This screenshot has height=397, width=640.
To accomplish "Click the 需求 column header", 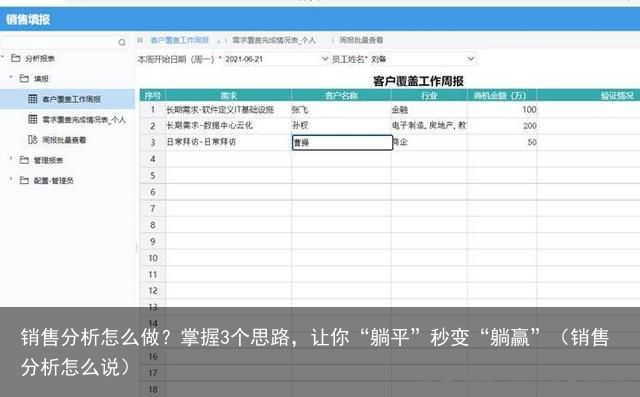I will click(229, 95).
